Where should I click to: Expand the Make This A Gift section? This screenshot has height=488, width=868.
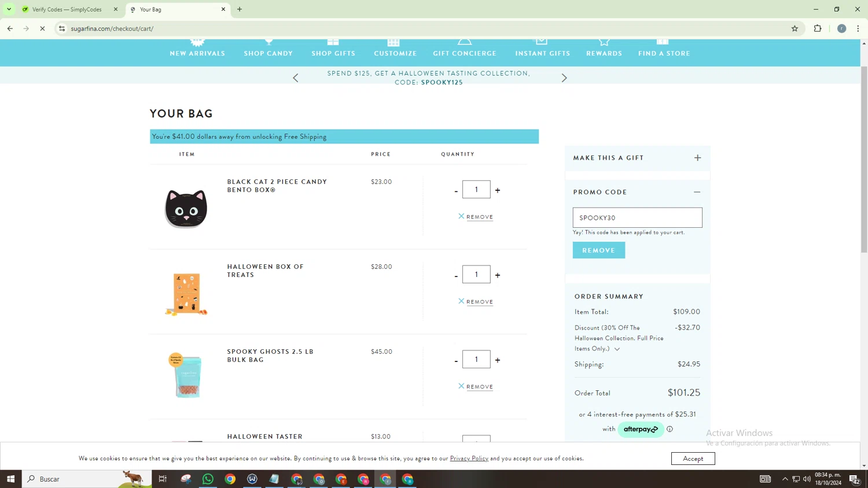click(x=697, y=158)
